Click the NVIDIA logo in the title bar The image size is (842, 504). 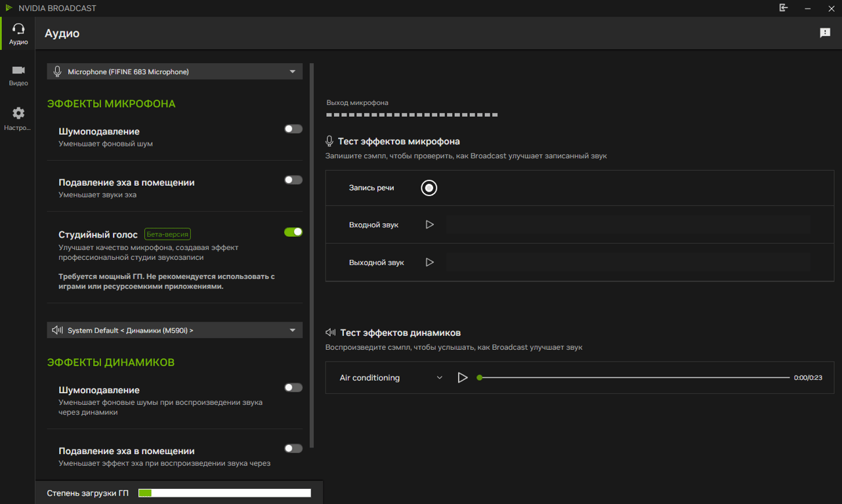pos(9,8)
